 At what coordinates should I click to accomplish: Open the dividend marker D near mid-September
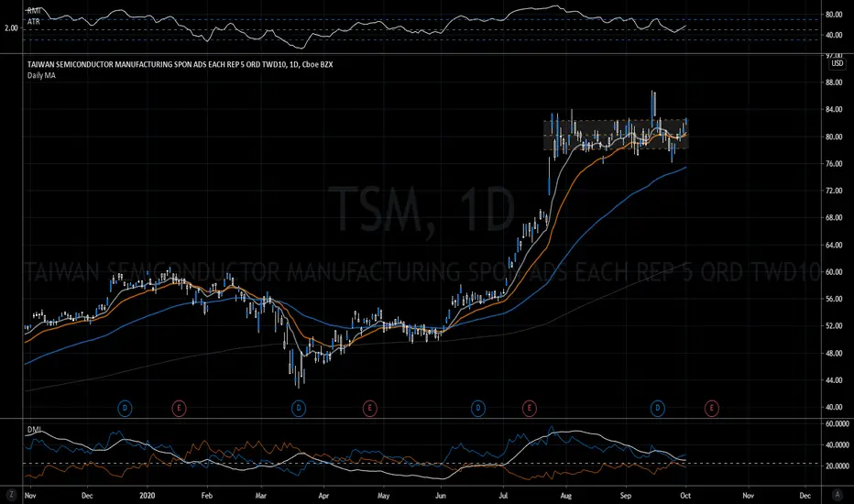coord(658,408)
